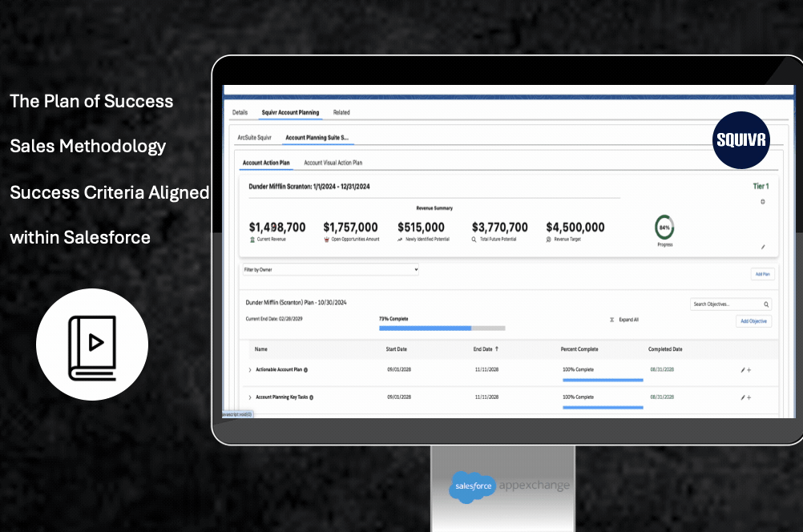Click the 73% Complete progress bar
The width and height of the screenshot is (803, 532).
pyautogui.click(x=442, y=328)
